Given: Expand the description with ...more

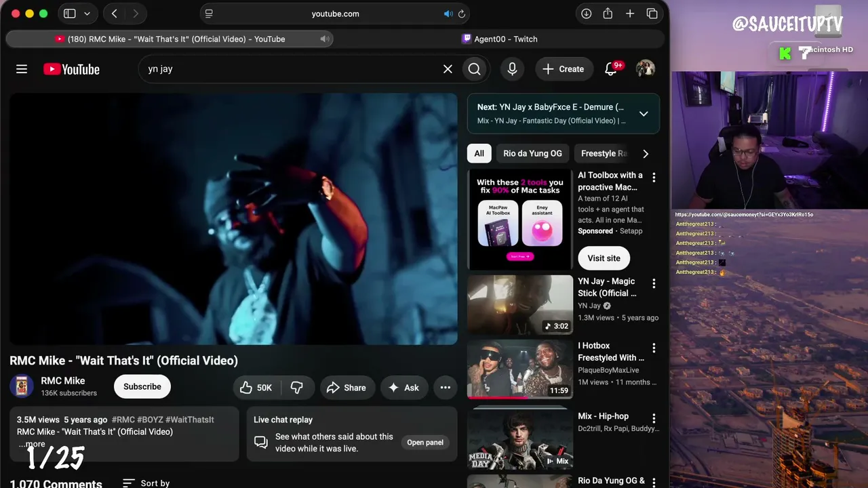Looking at the screenshot, I should [32, 444].
